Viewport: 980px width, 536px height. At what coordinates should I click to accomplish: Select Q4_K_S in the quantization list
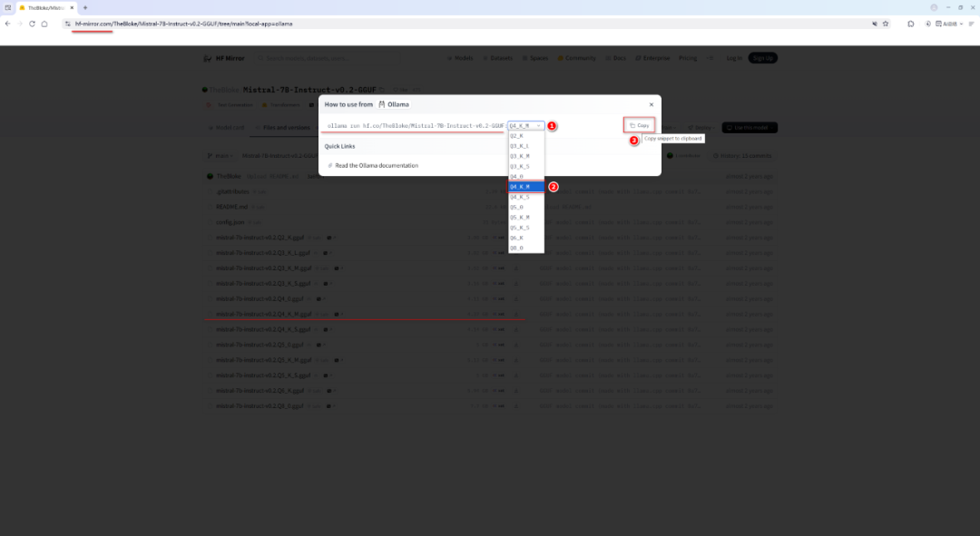525,197
